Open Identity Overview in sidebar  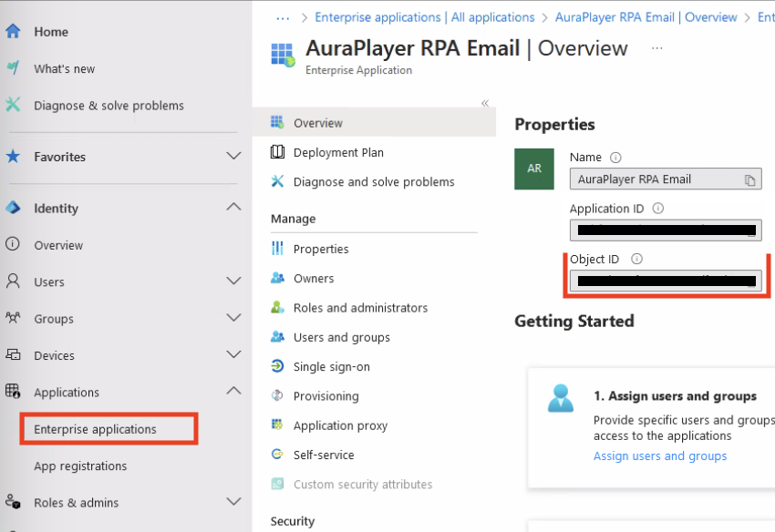coord(58,245)
